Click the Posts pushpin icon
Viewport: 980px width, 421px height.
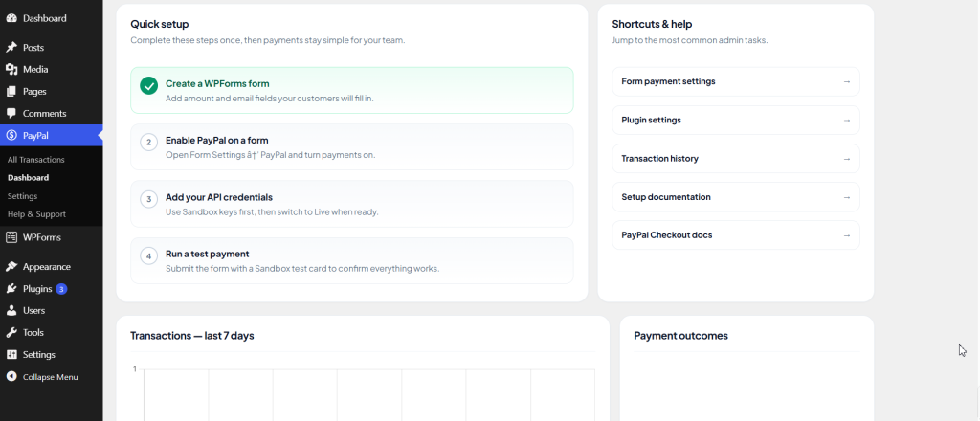tap(11, 48)
